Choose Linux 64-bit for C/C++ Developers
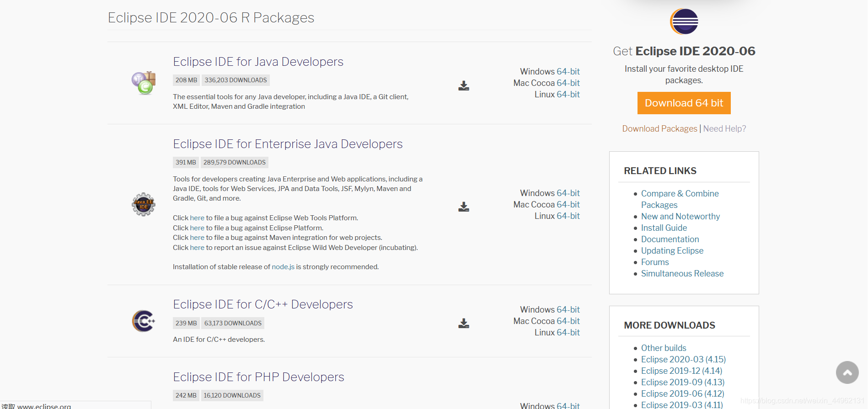This screenshot has height=409, width=868. [568, 333]
